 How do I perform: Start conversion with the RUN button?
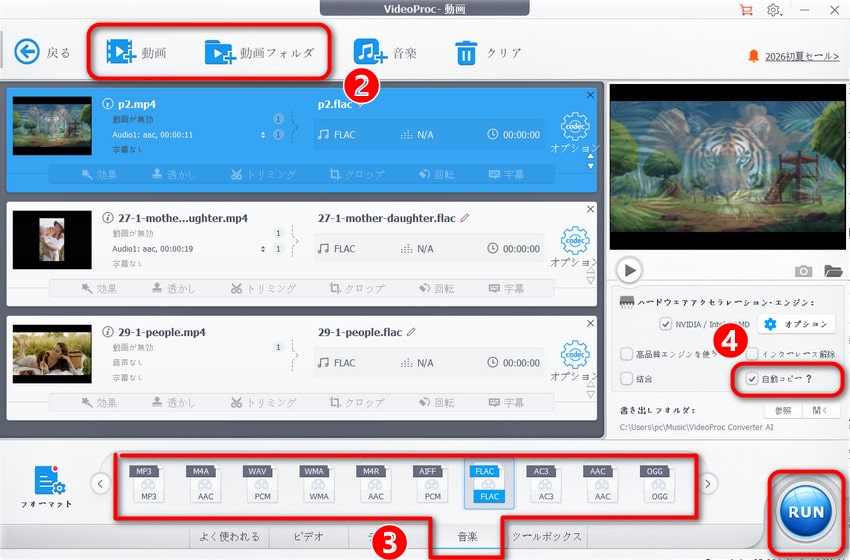[806, 511]
